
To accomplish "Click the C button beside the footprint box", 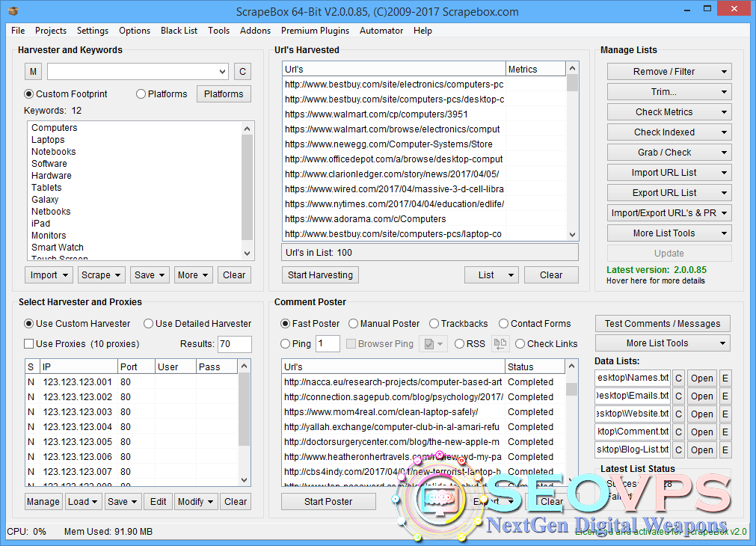I will click(x=242, y=71).
